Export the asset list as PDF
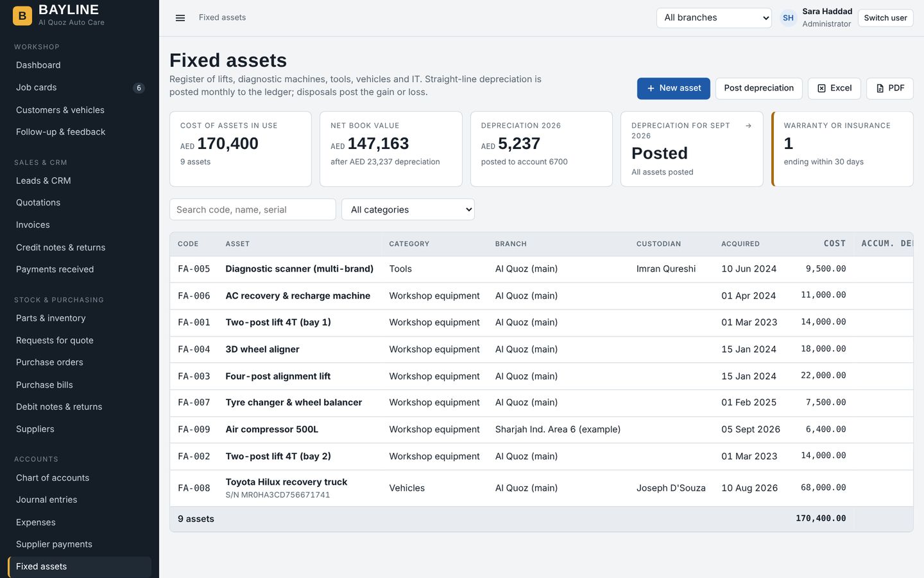Image resolution: width=924 pixels, height=578 pixels. coord(889,88)
